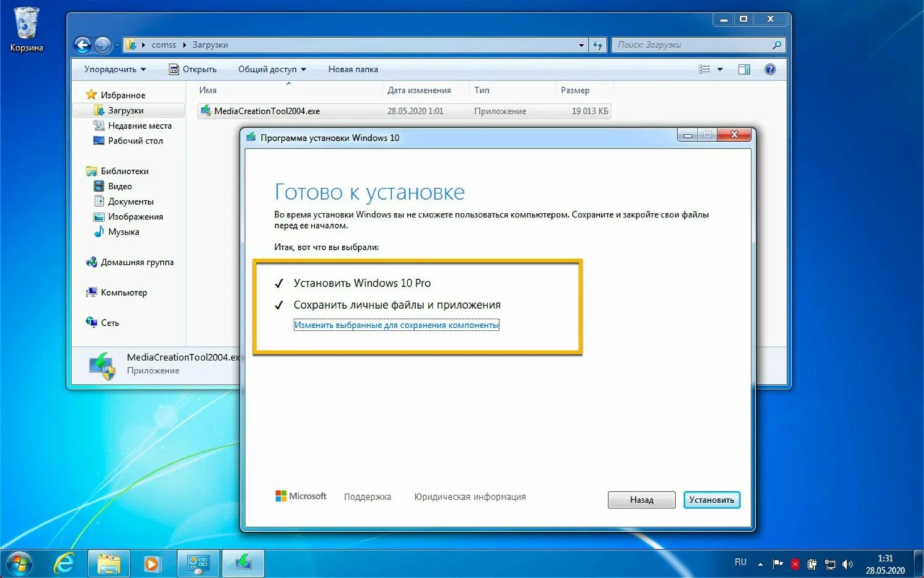Click the comss breadcrumb segment
The height and width of the screenshot is (578, 924).
coord(163,45)
